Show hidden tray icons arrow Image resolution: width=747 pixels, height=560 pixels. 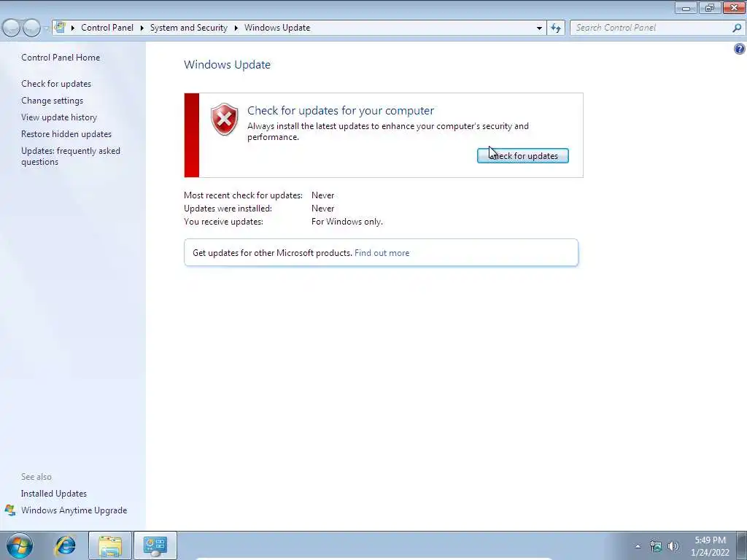point(638,546)
